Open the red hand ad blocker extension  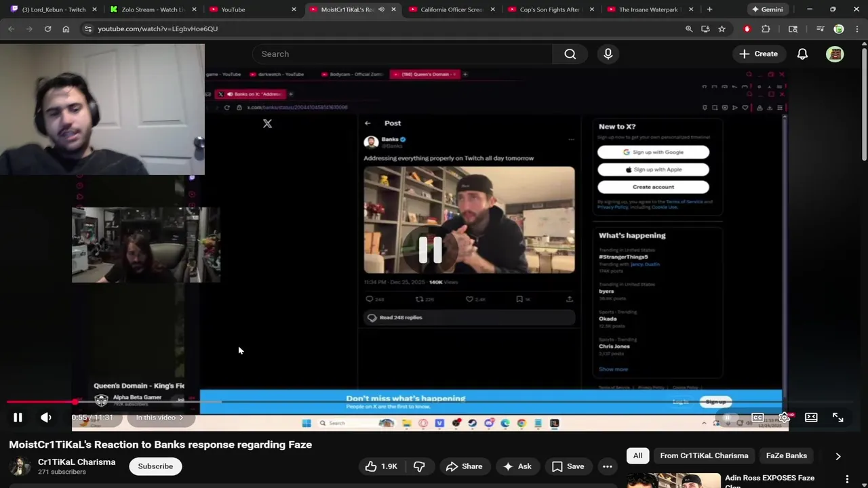point(747,29)
